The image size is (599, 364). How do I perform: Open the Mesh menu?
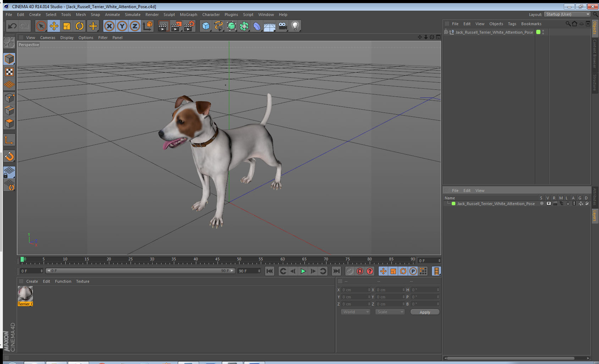(81, 15)
